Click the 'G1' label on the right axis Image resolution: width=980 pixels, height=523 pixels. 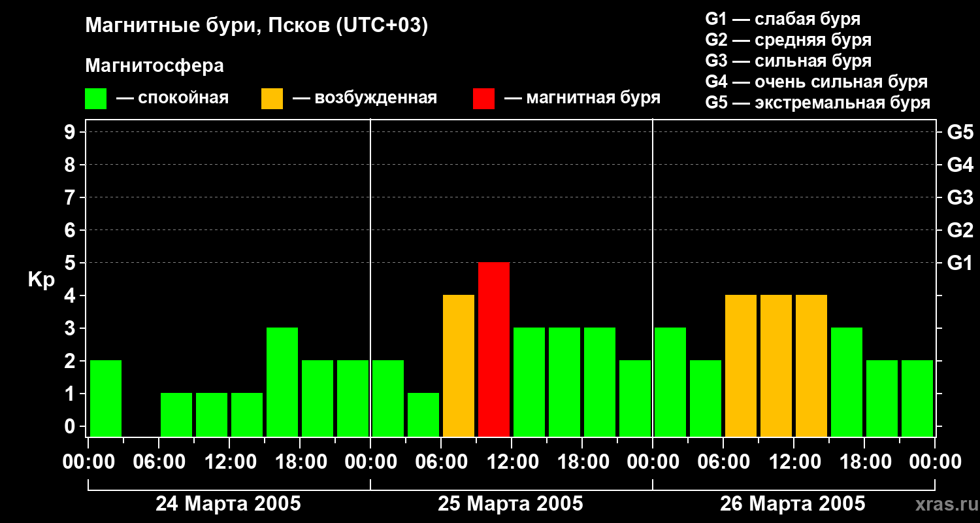[960, 263]
